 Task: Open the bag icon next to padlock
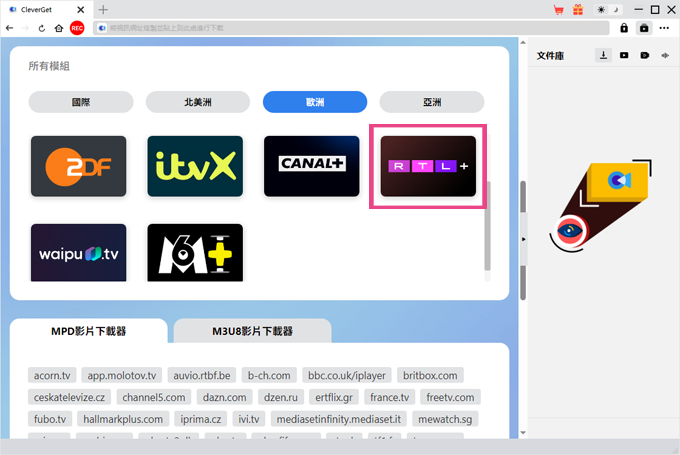pyautogui.click(x=644, y=28)
